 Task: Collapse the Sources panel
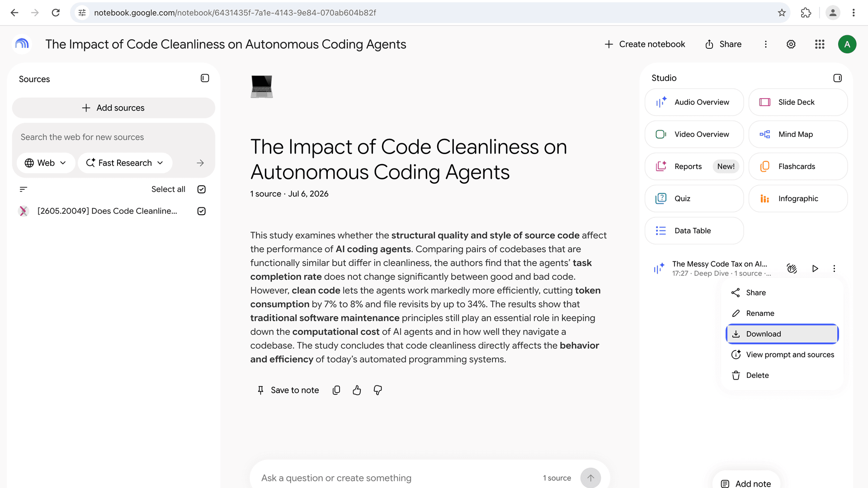tap(205, 78)
